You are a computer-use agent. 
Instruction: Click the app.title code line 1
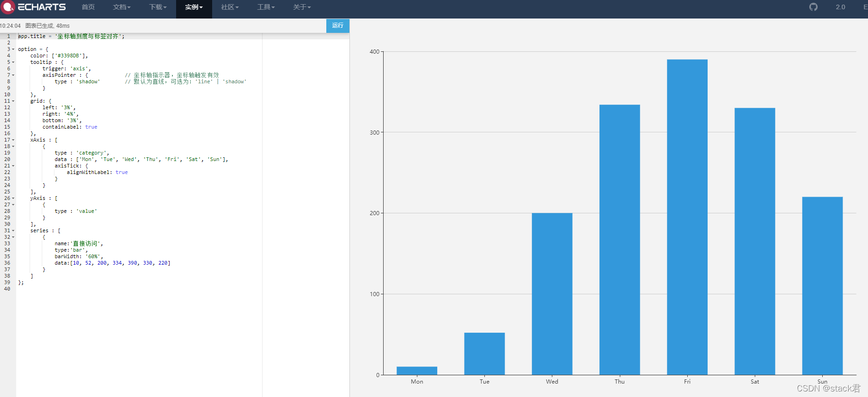71,36
